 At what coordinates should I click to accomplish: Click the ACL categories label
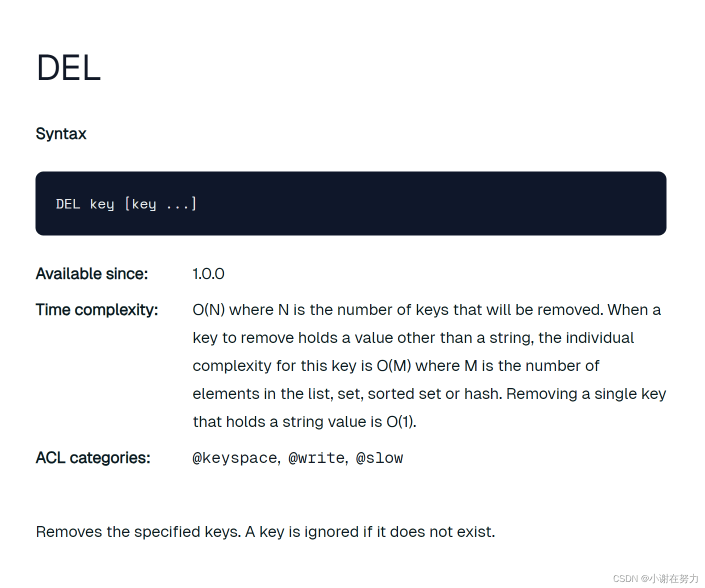click(93, 458)
